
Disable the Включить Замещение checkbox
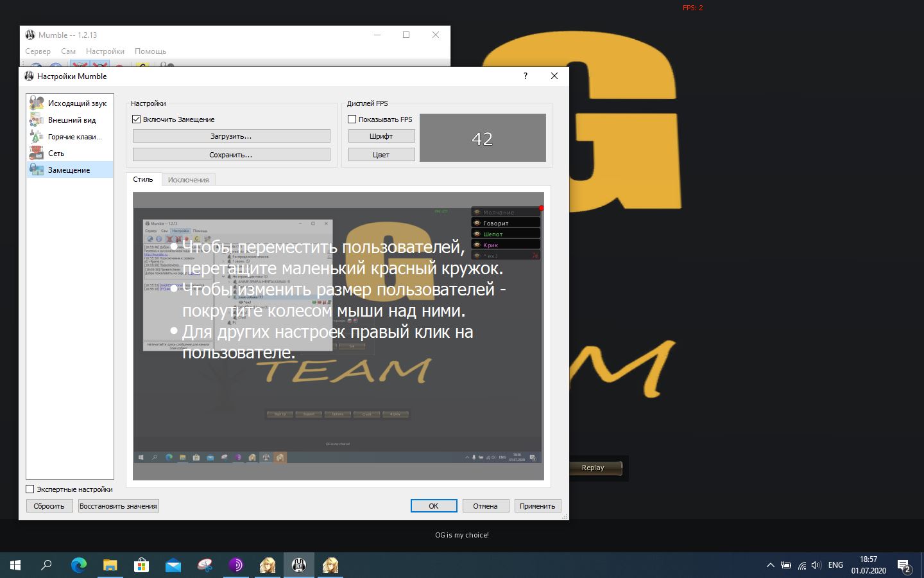(136, 119)
